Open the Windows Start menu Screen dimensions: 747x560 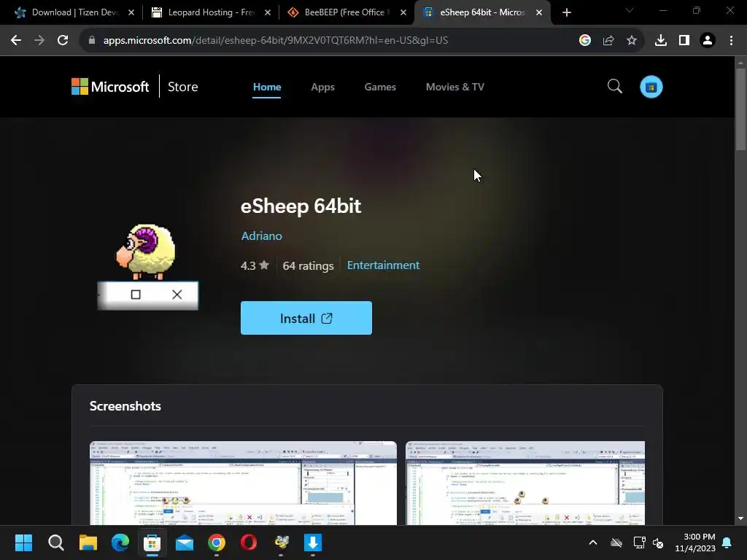click(23, 542)
